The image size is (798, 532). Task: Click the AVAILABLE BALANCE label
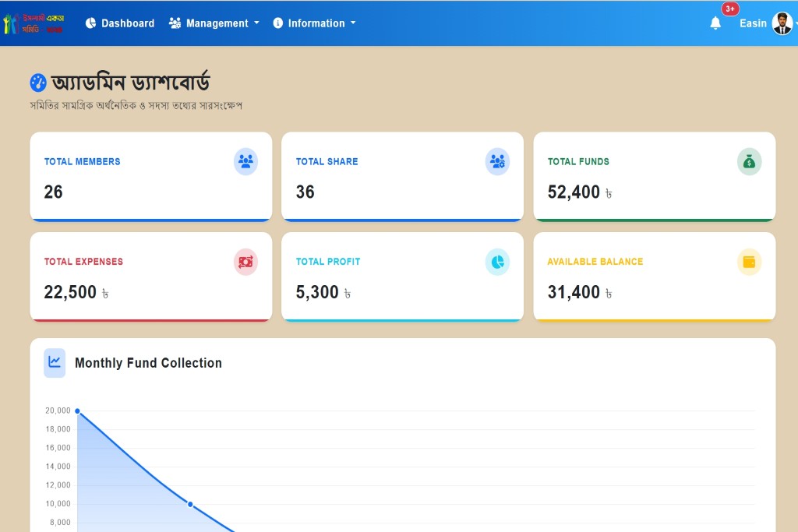click(x=595, y=262)
